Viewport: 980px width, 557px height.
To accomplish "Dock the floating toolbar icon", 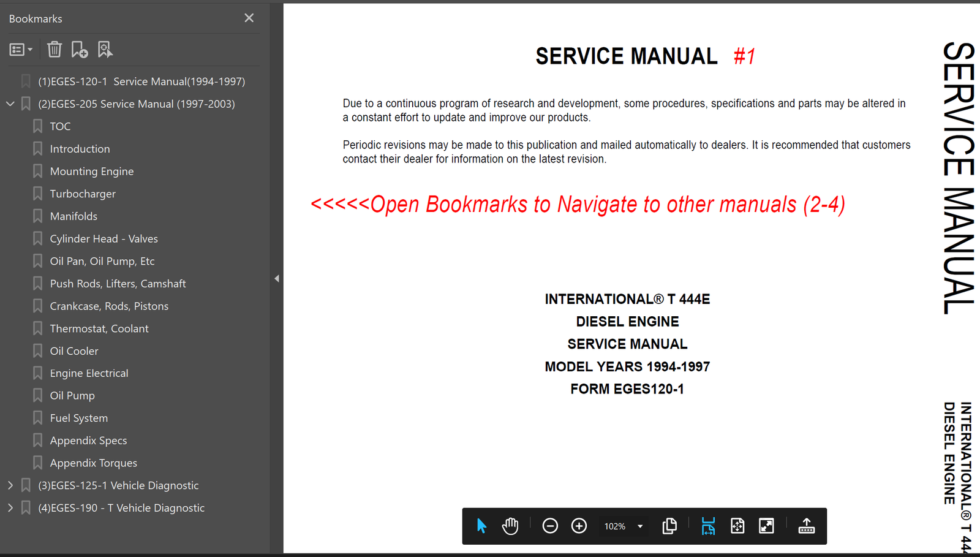I will click(807, 526).
